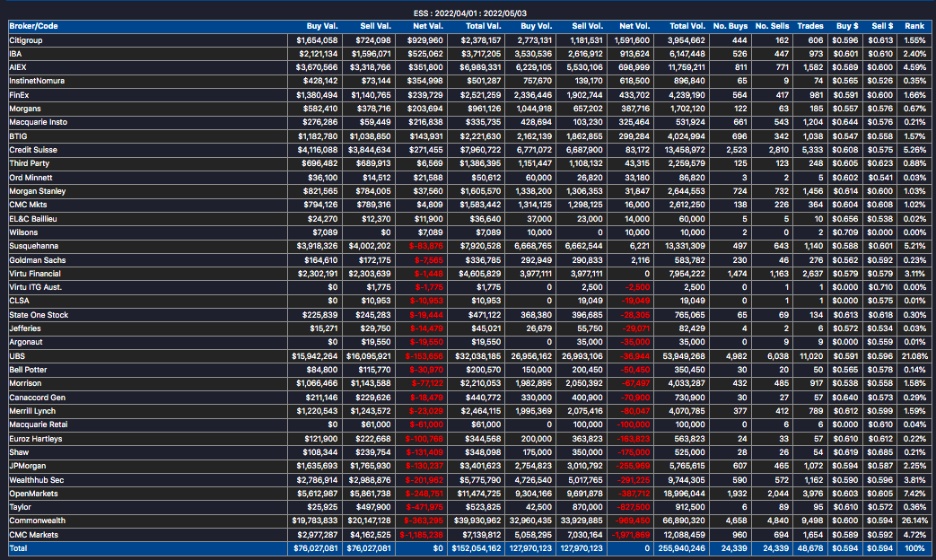Select the Rank column header

click(x=914, y=26)
